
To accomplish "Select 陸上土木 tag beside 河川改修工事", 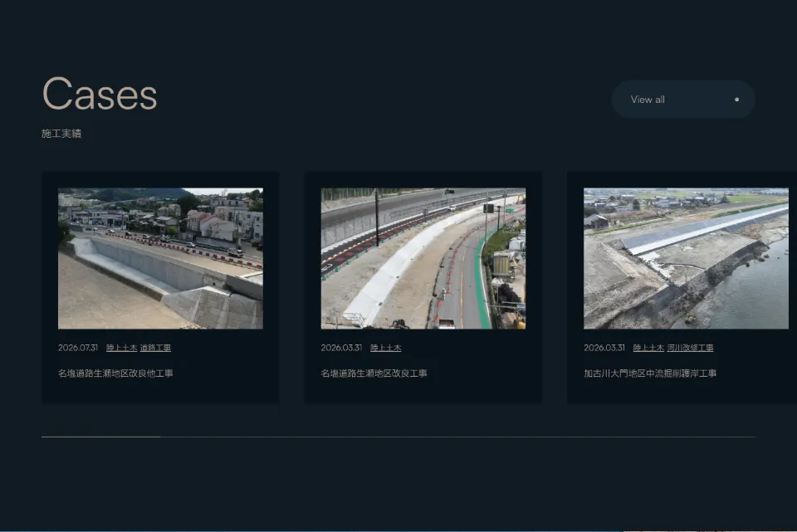I will point(648,348).
